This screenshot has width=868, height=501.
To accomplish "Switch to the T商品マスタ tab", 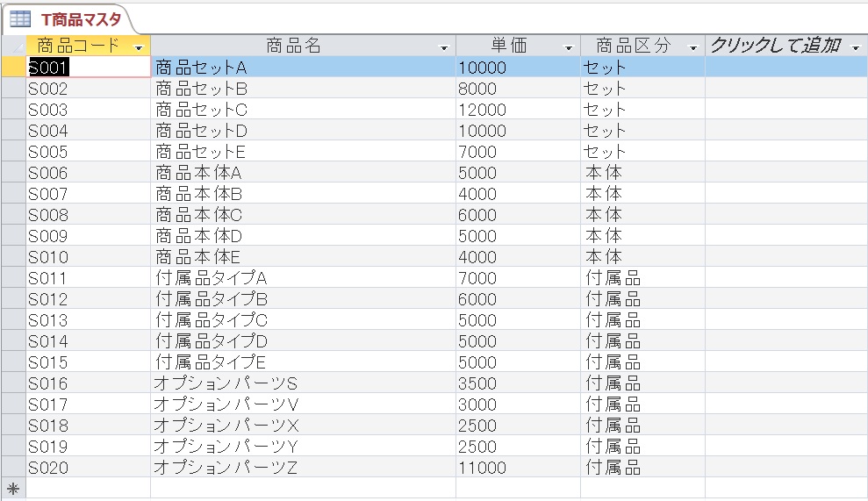I will [x=80, y=19].
